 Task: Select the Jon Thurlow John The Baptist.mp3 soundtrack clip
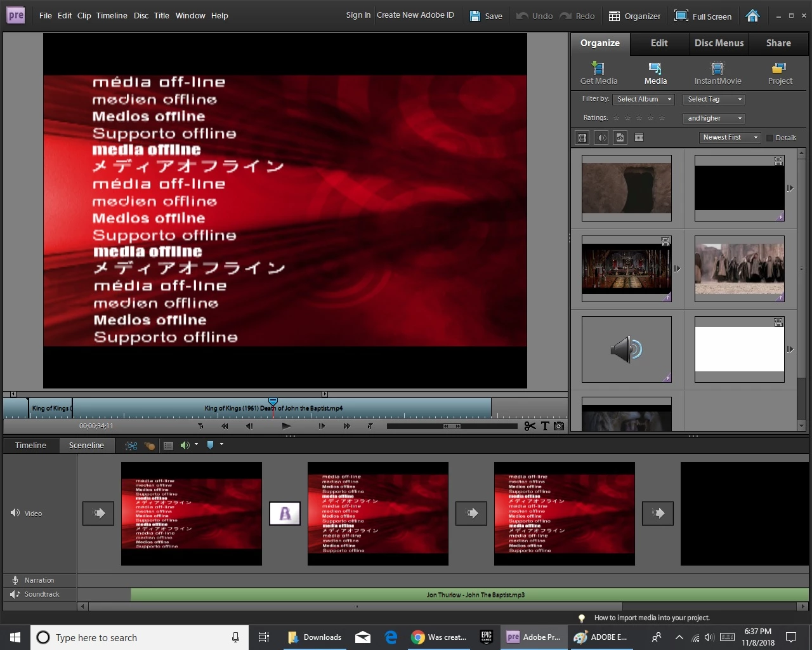469,595
